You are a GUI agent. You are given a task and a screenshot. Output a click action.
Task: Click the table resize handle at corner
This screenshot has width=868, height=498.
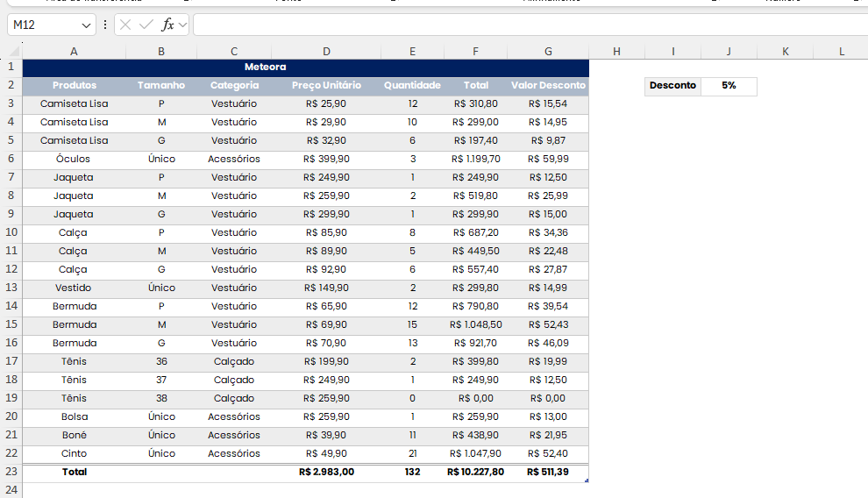point(587,480)
